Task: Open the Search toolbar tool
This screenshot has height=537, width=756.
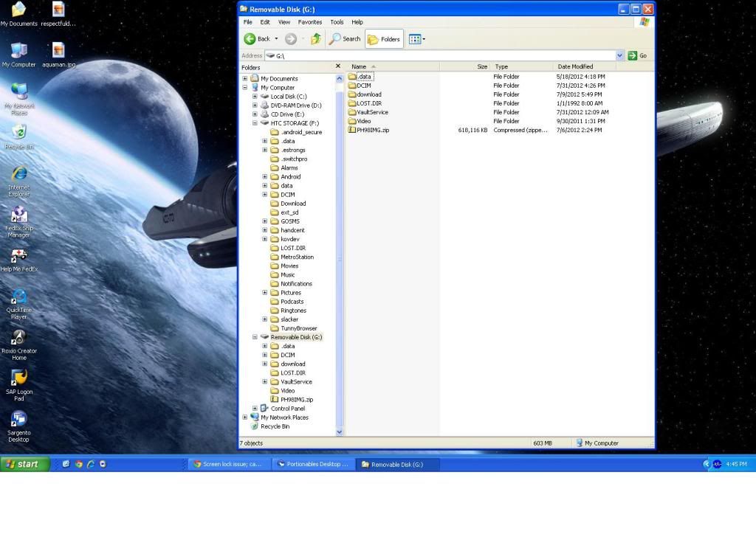Action: click(x=346, y=39)
